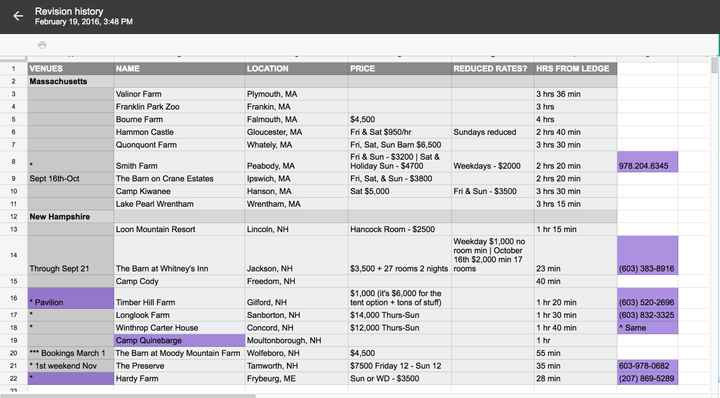The width and height of the screenshot is (720, 398).
Task: Select the Hammon Castle cell
Action: pos(179,132)
